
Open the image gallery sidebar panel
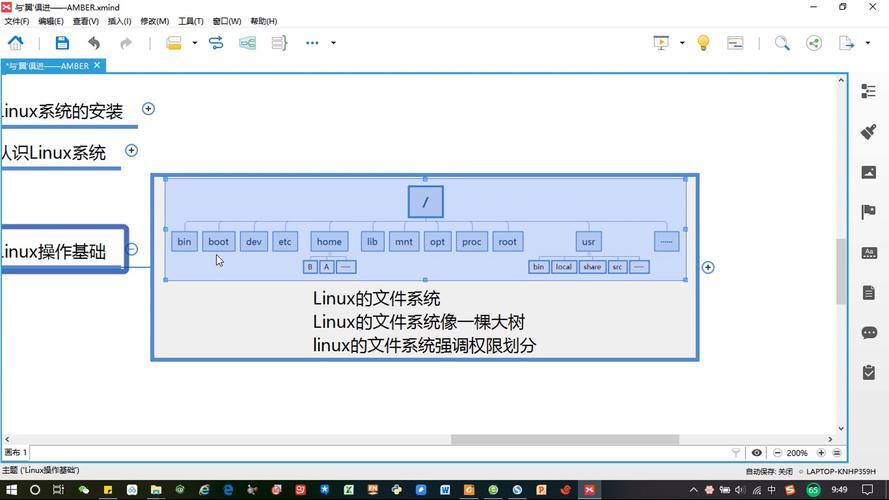coord(869,172)
